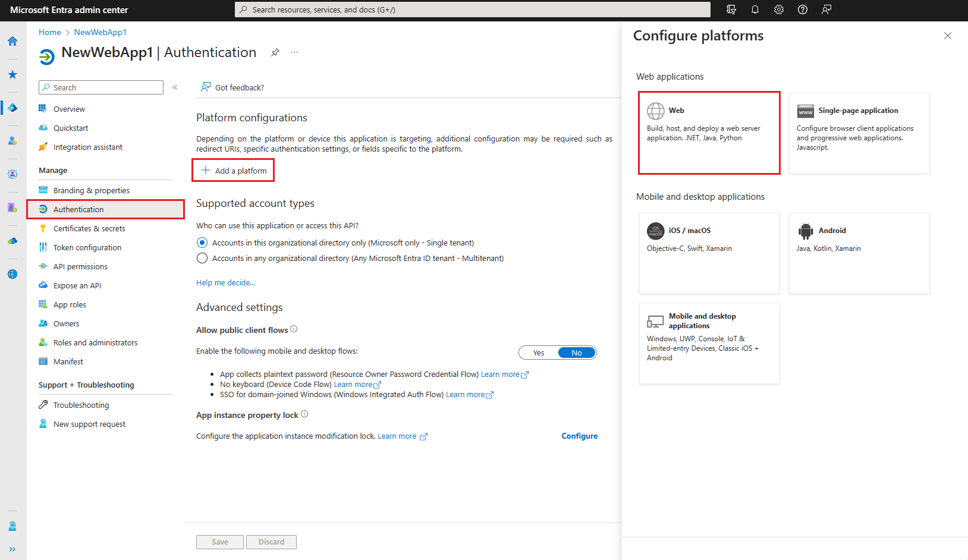Open Learn more for Windows Integrated Auth Flow
Viewport: 968px width, 560px height.
click(470, 394)
